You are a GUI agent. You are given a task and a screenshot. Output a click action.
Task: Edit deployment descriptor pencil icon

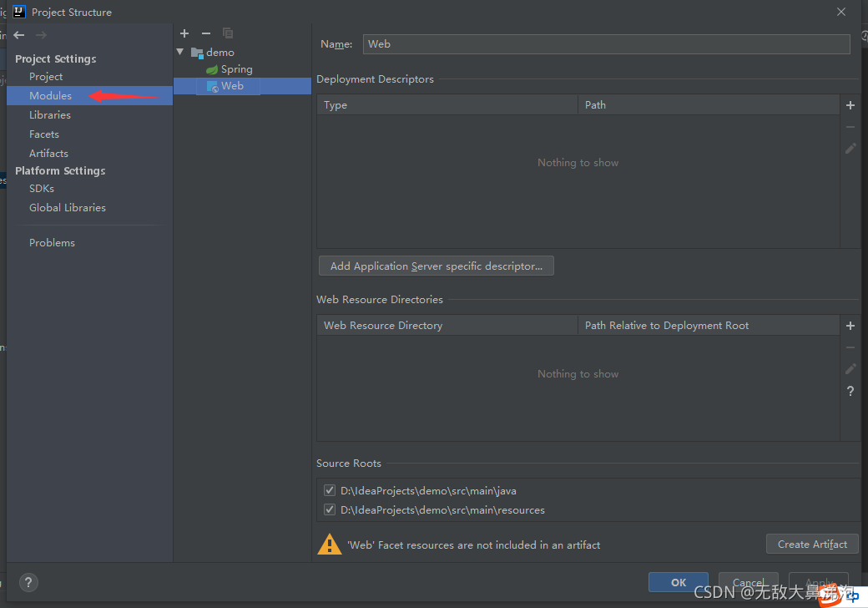point(850,149)
